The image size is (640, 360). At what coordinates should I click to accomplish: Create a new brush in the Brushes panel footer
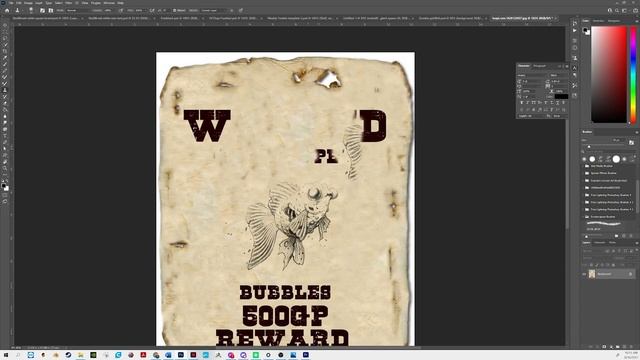[x=624, y=236]
